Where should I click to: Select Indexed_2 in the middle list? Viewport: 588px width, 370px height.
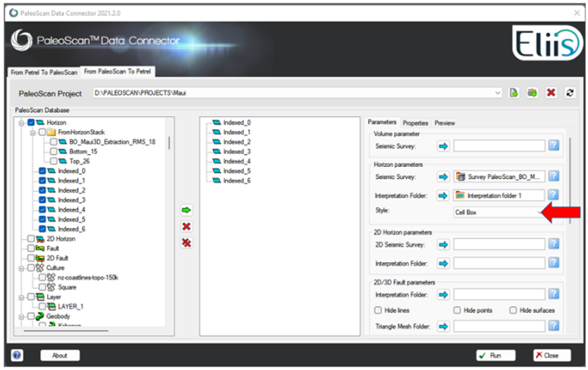[x=236, y=142]
